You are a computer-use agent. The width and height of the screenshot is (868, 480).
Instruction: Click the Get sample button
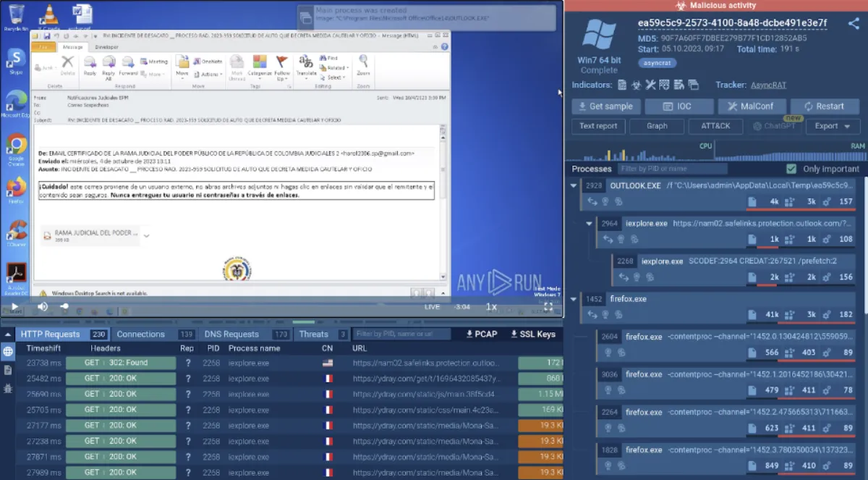point(605,106)
